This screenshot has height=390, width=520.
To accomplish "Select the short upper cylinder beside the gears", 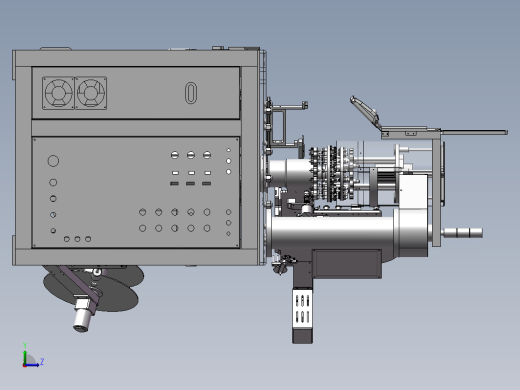I will pyautogui.click(x=289, y=173).
